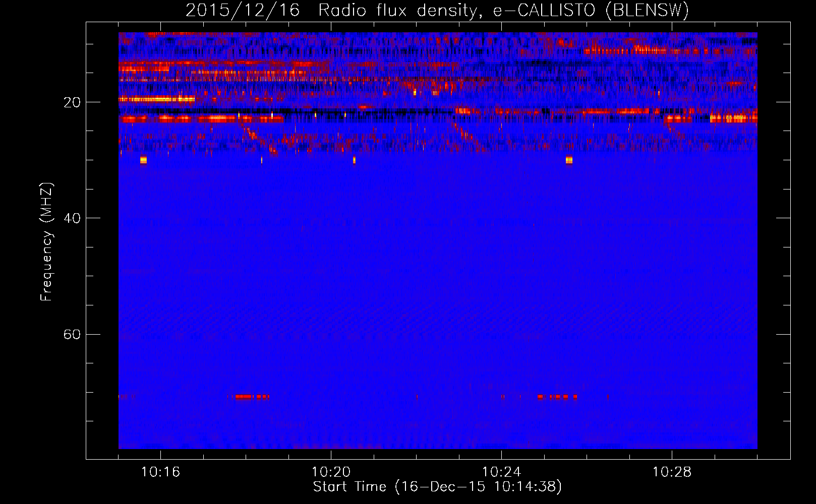Click the date "2015/12/16" in the title

point(243,10)
